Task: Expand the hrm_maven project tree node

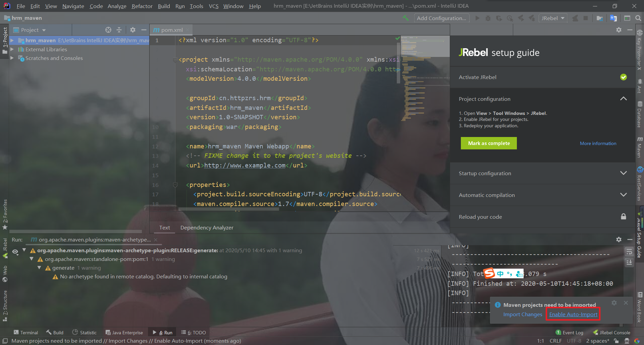Action: tap(12, 41)
